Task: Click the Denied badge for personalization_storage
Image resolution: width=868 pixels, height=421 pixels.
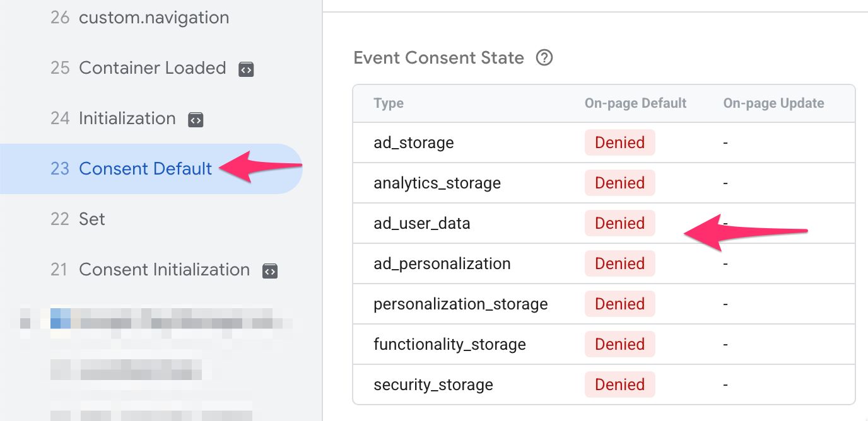Action: [619, 304]
